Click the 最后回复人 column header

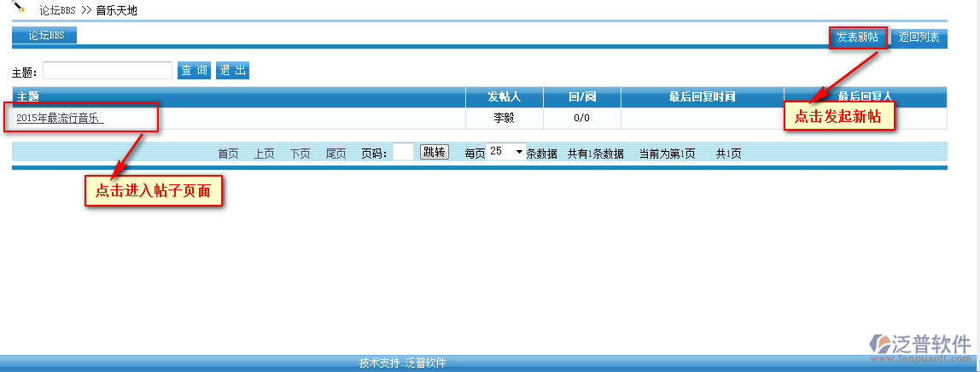pos(866,96)
